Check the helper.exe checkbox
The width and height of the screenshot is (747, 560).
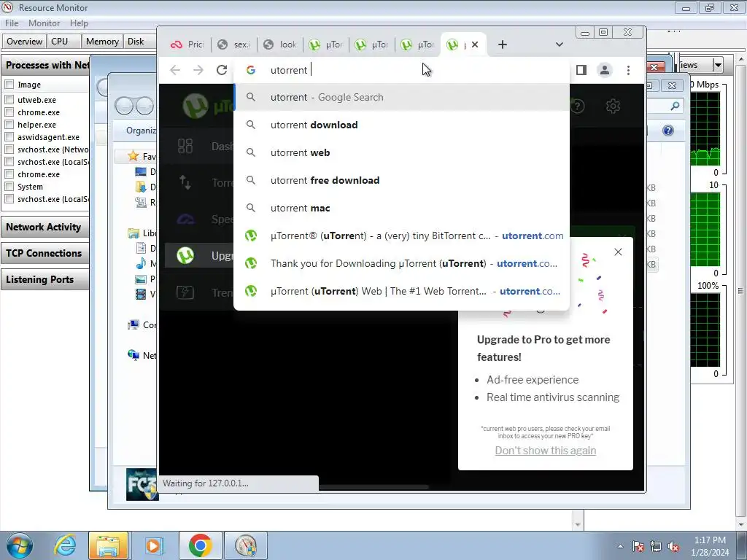point(9,124)
